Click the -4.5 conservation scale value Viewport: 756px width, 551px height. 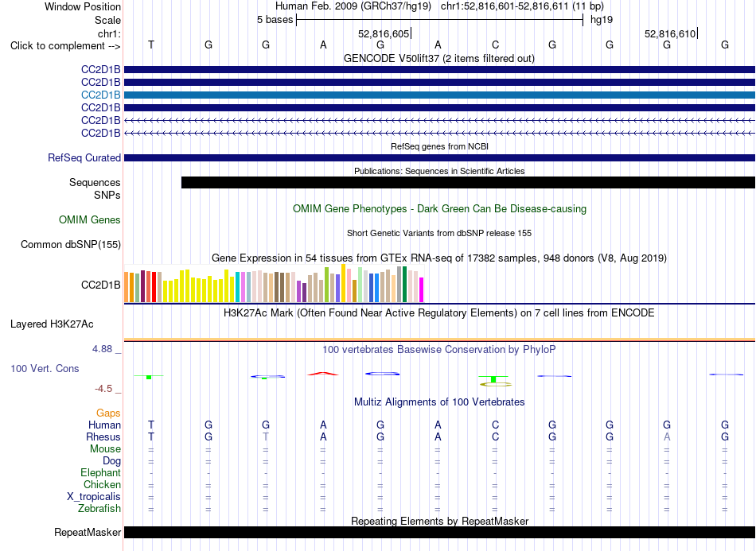click(x=103, y=389)
